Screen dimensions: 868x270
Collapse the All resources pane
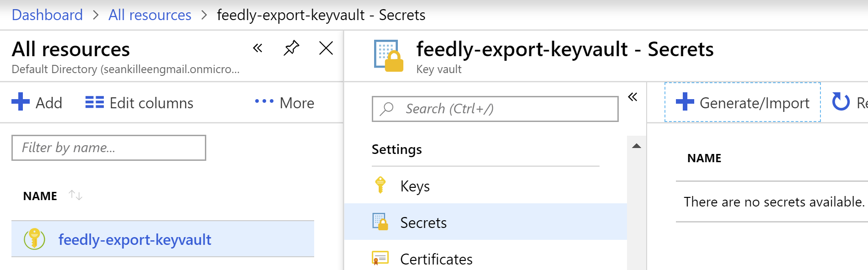[257, 48]
